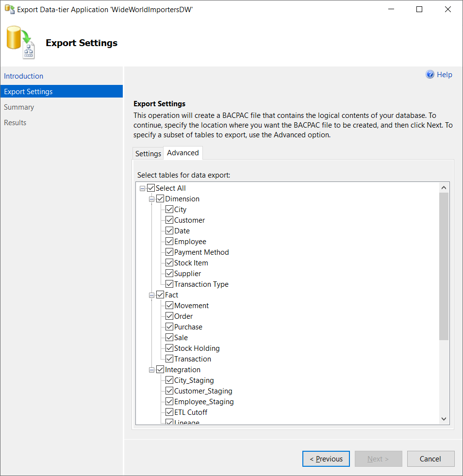Click the Help question mark icon
Screen dimensions: 463x476
(430, 74)
